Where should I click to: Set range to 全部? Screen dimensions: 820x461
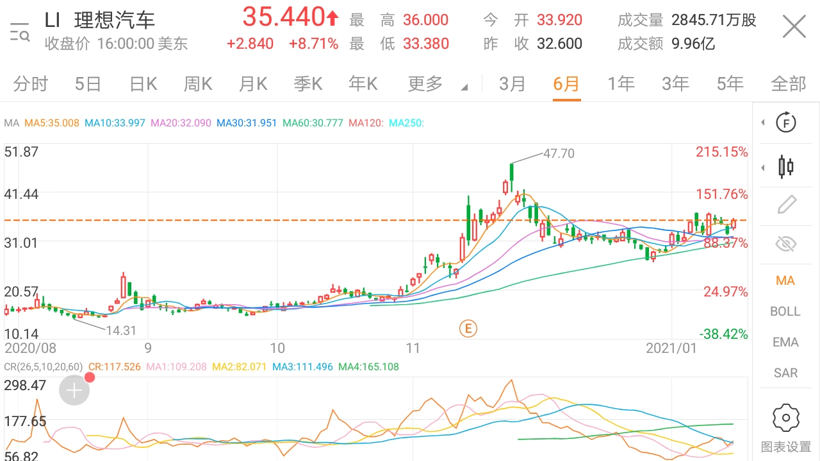(788, 84)
